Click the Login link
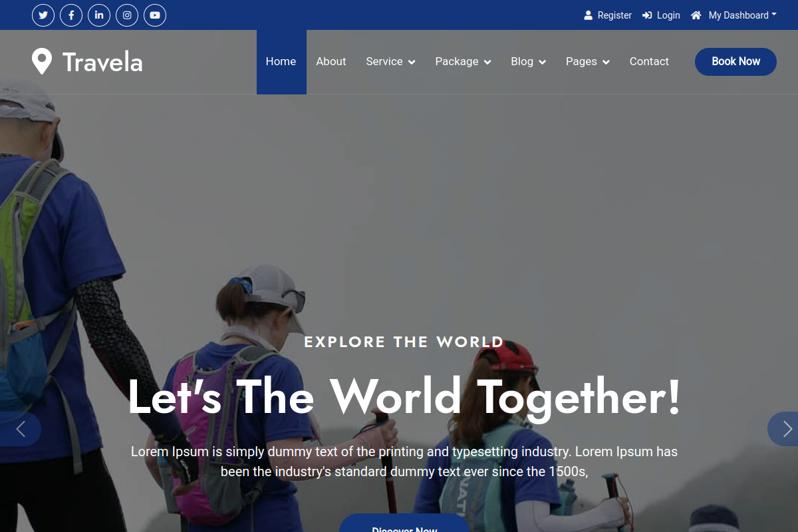This screenshot has width=798, height=532. (661, 15)
